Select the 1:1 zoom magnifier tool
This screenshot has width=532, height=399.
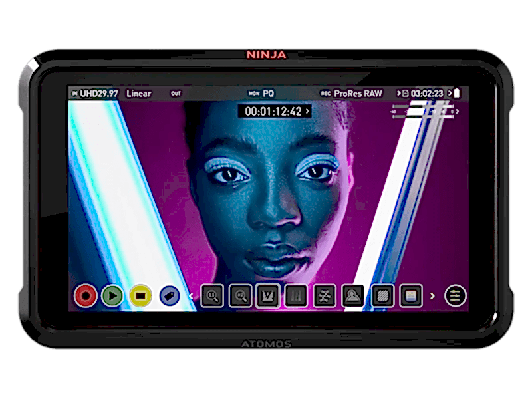(212, 296)
